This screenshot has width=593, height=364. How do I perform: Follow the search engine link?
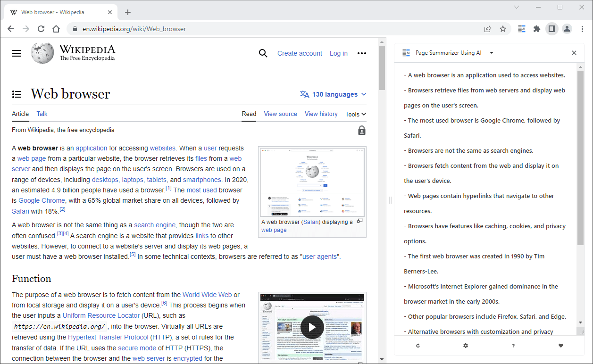(155, 225)
